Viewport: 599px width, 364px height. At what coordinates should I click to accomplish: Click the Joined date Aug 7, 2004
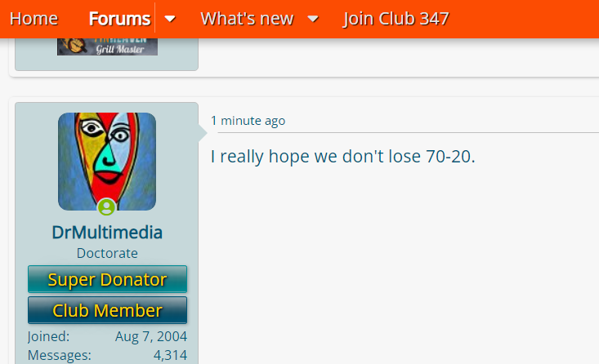151,336
